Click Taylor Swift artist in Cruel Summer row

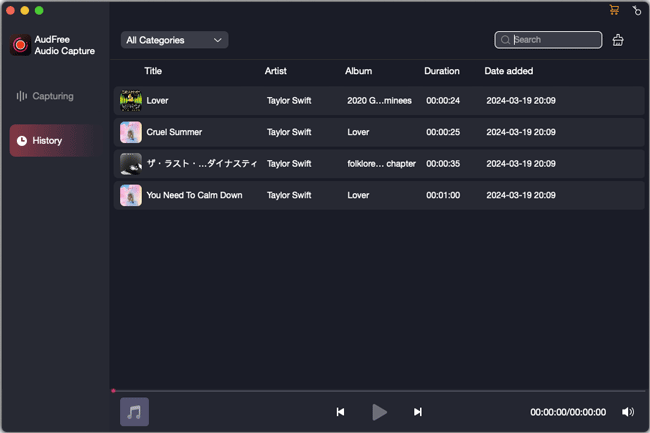click(x=289, y=132)
